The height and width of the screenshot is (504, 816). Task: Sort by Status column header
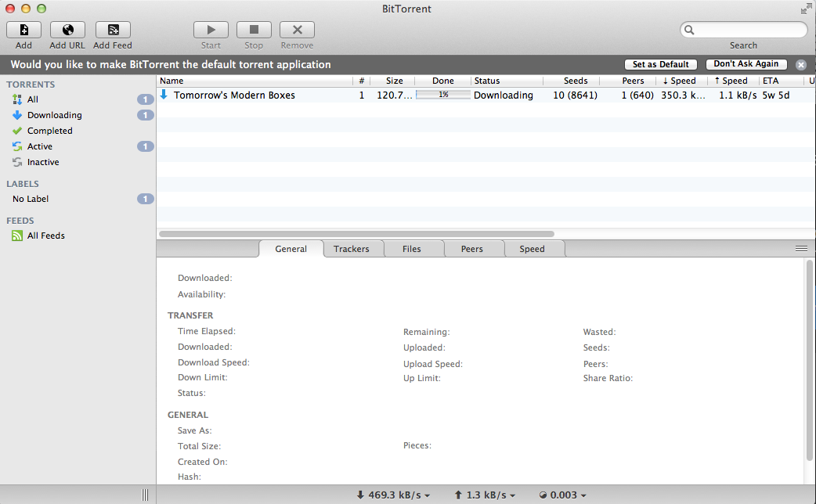click(507, 81)
